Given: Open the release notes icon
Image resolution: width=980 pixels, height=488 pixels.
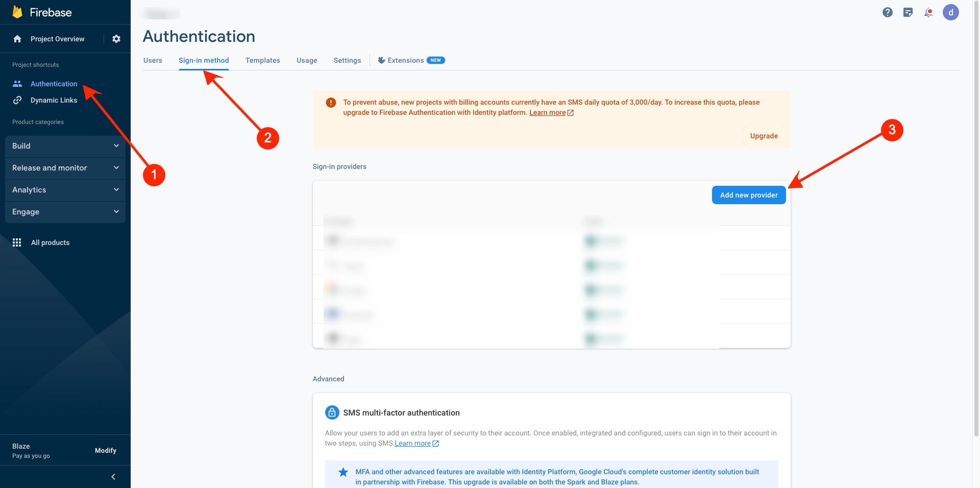Looking at the screenshot, I should pyautogui.click(x=908, y=12).
